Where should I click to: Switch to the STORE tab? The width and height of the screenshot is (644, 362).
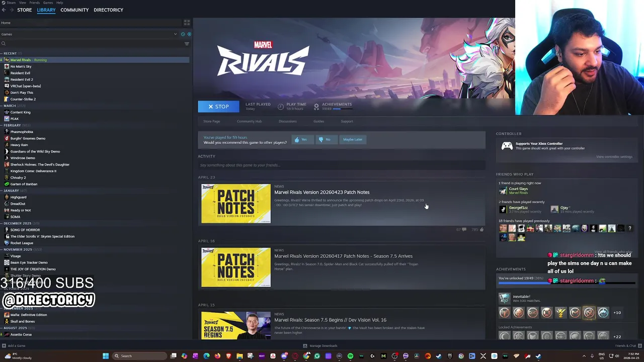click(24, 10)
